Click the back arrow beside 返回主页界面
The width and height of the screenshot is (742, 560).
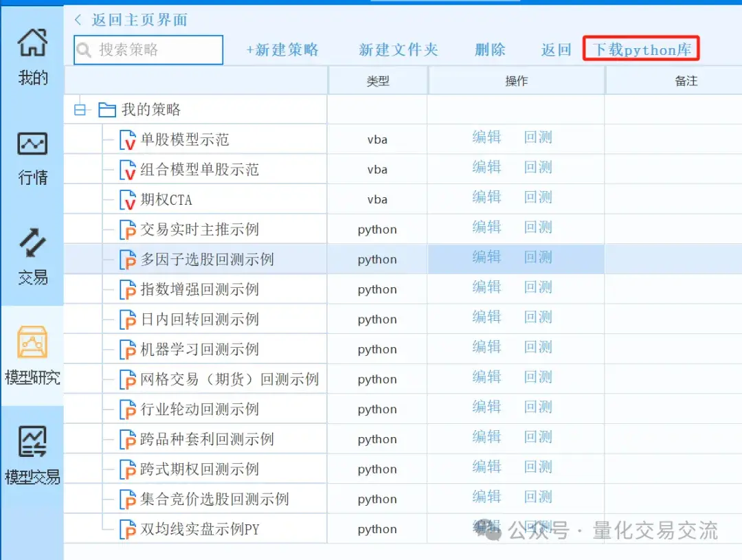coord(78,20)
